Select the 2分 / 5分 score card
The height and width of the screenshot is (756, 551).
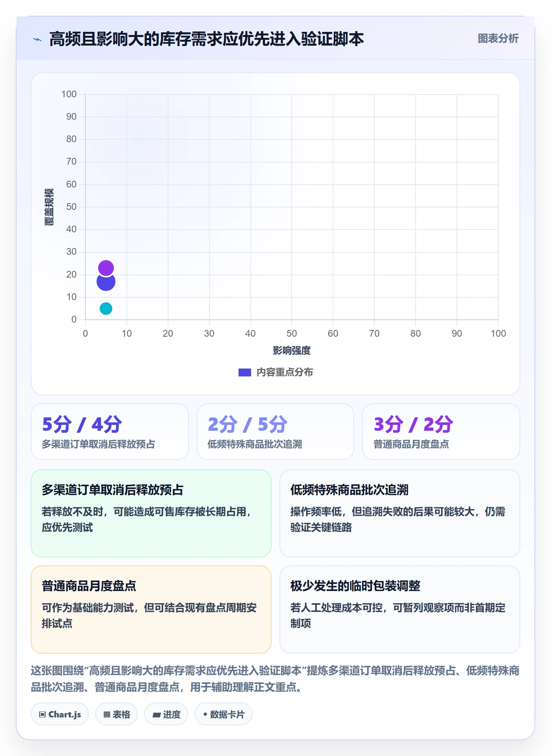[275, 432]
